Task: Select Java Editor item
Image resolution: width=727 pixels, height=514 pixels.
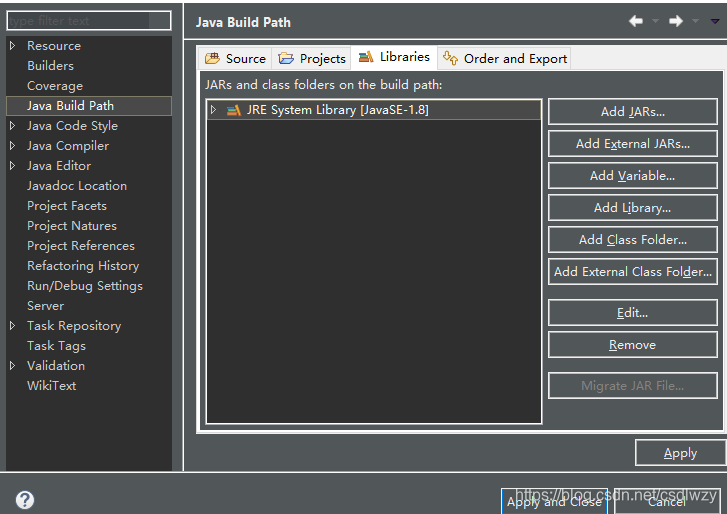Action: click(59, 165)
